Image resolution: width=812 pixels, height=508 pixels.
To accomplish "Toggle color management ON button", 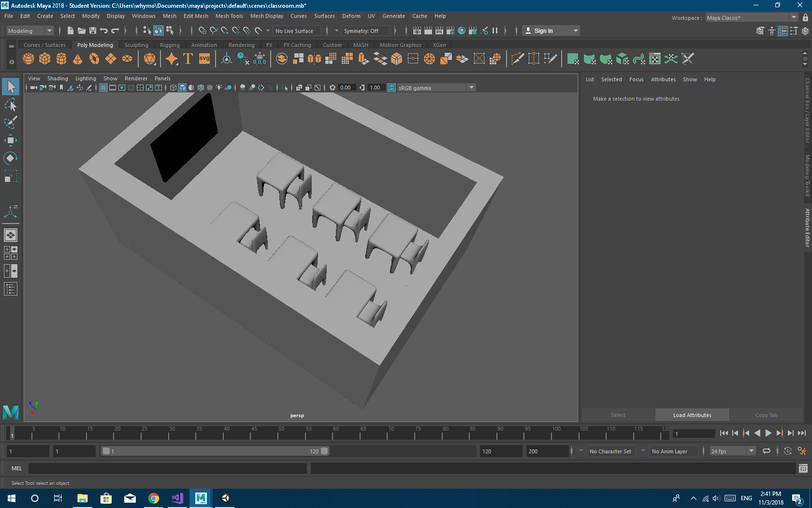I will coord(391,88).
